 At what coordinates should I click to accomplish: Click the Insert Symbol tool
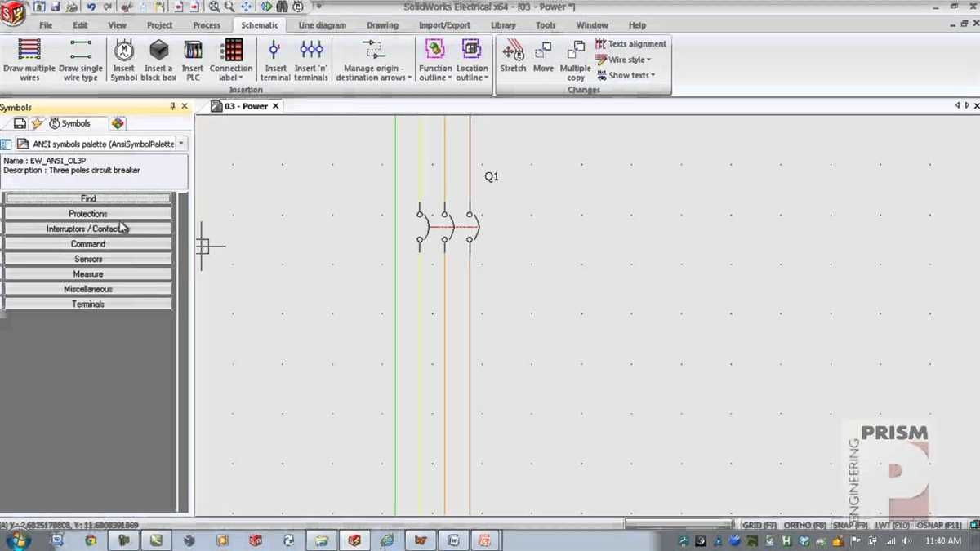point(123,57)
